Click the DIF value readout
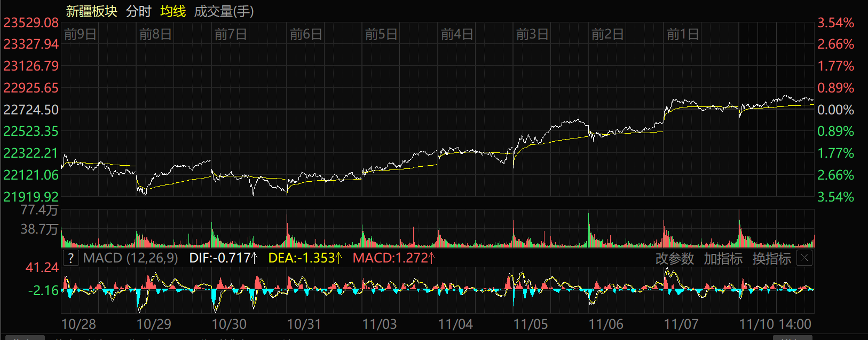 (223, 258)
